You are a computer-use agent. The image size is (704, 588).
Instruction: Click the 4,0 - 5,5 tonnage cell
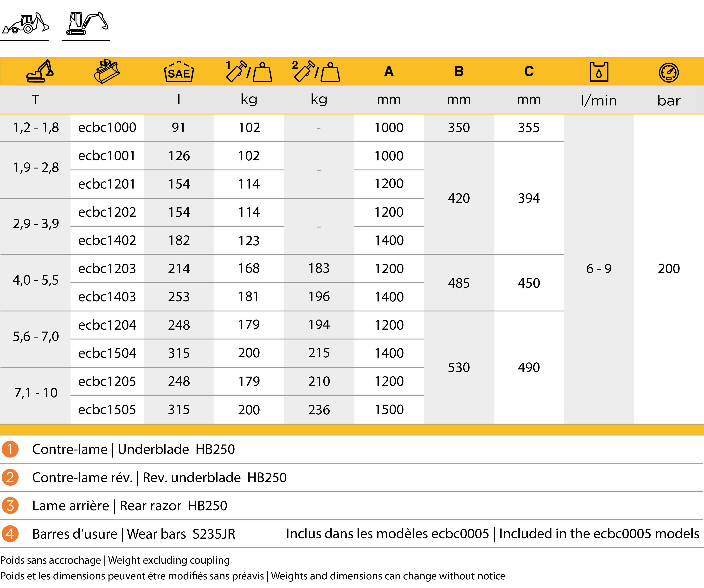36,280
